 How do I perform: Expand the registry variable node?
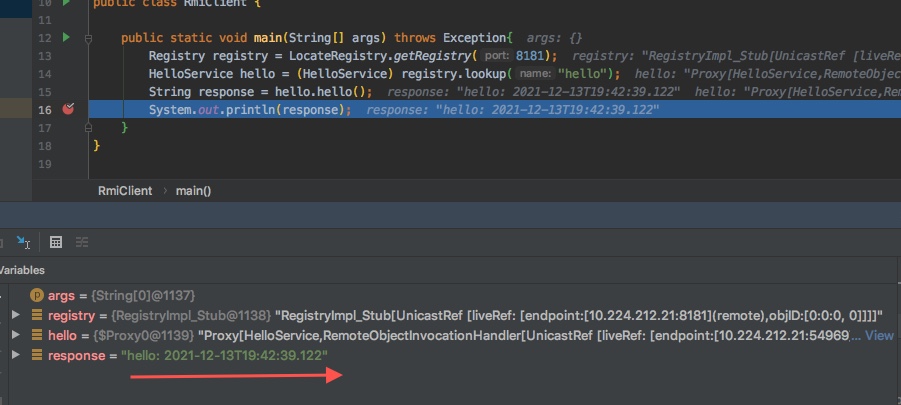click(x=15, y=315)
